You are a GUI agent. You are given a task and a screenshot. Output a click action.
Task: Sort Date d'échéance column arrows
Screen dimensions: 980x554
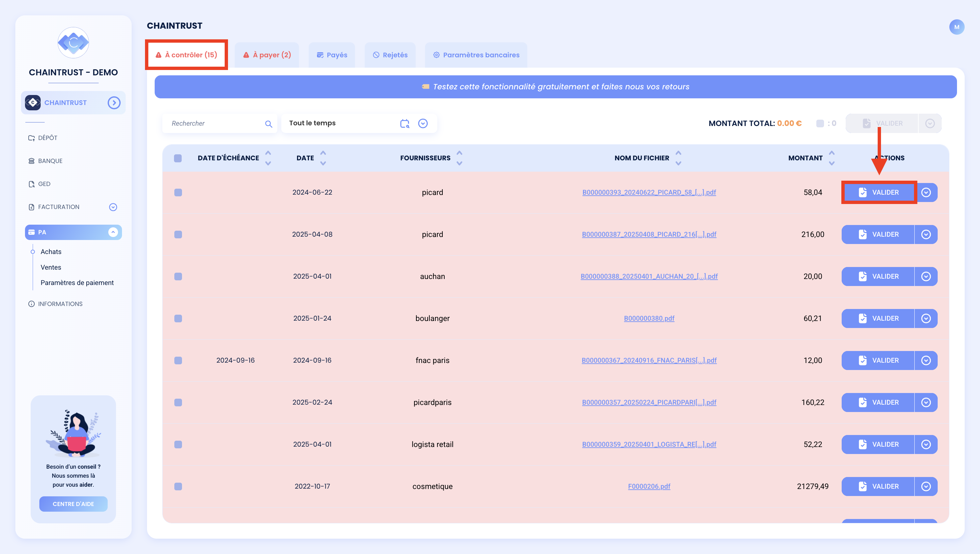(x=268, y=158)
